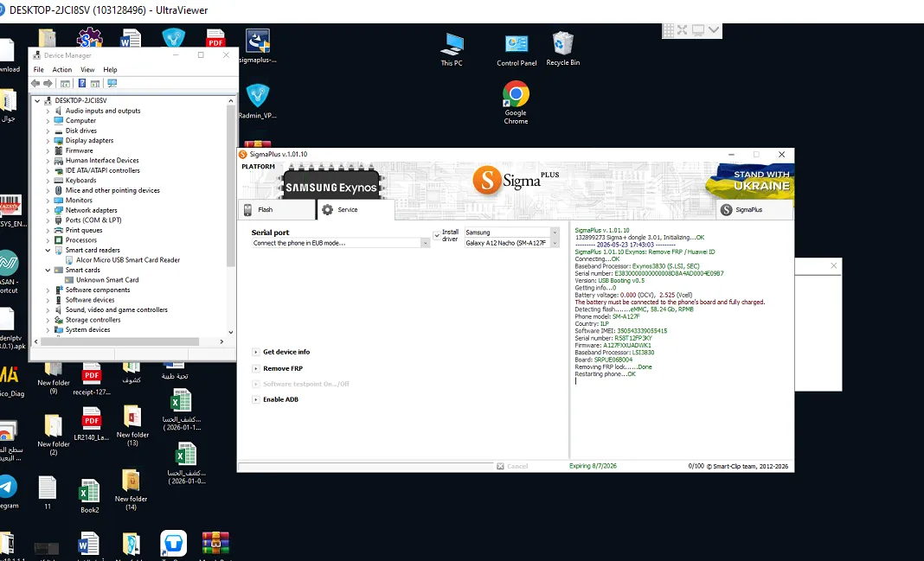Open the New folder (13) desktop folder

[132, 425]
